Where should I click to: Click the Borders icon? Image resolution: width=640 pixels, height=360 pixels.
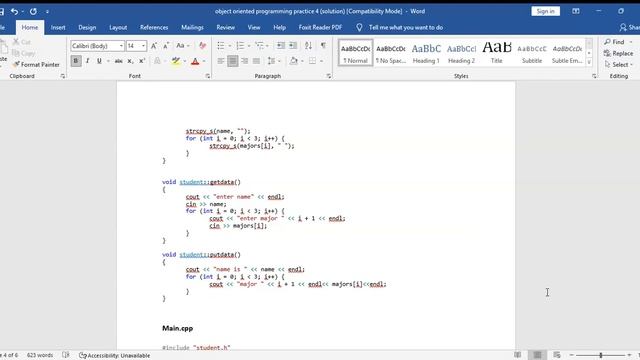point(312,61)
